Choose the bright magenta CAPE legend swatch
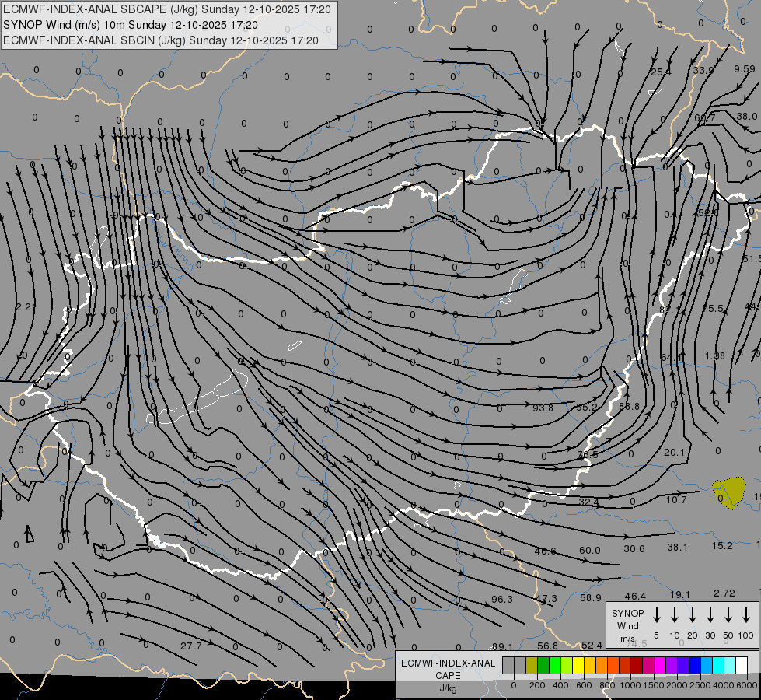 (x=660, y=666)
